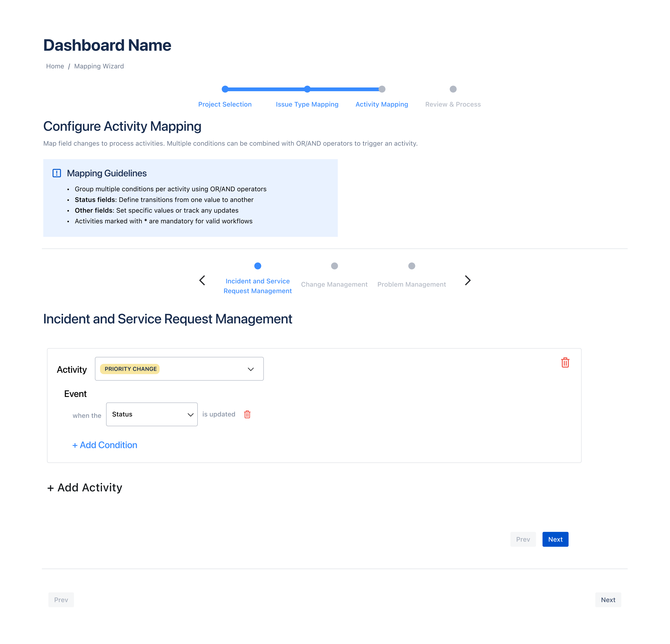
Task: Click the bottom-left Prev button
Action: click(x=61, y=600)
